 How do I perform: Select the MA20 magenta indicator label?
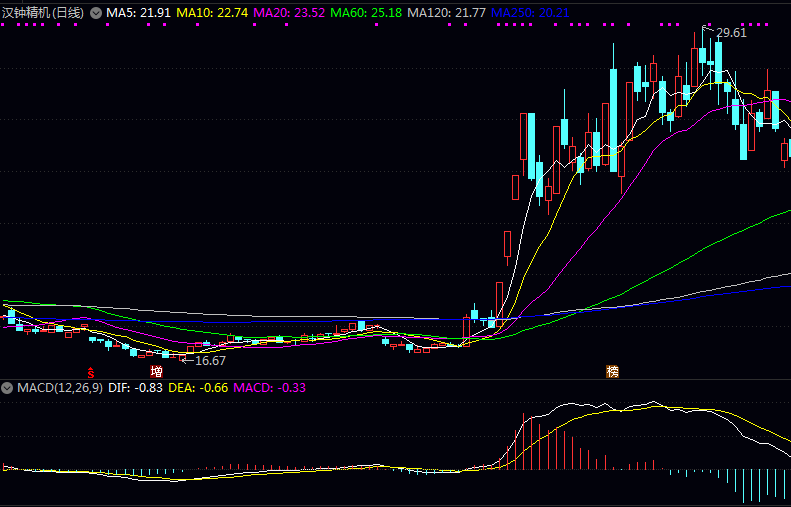(289, 13)
